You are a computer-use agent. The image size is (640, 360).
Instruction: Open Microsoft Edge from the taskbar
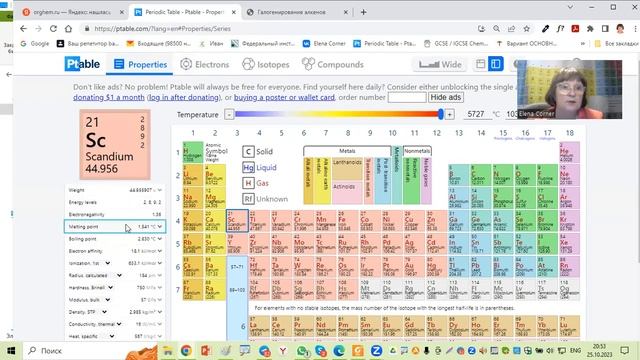pyautogui.click(x=339, y=351)
